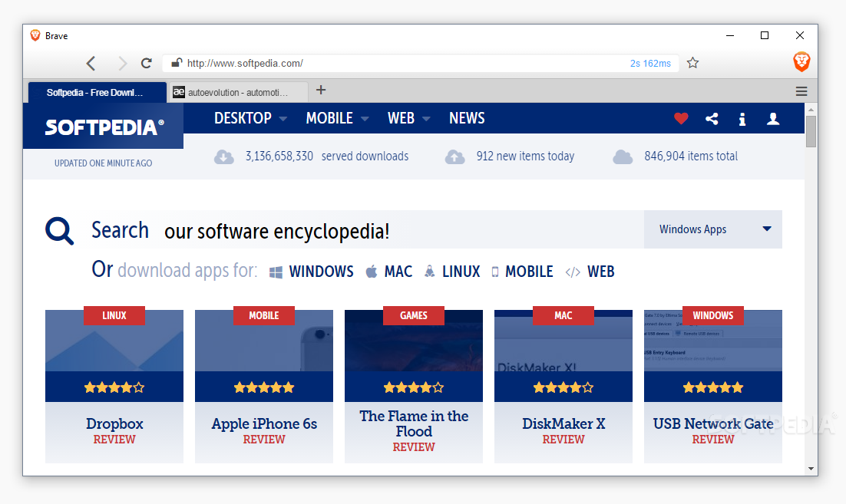Open the WINDOWS downloads link
Viewport: 846px width, 504px height.
pos(312,271)
